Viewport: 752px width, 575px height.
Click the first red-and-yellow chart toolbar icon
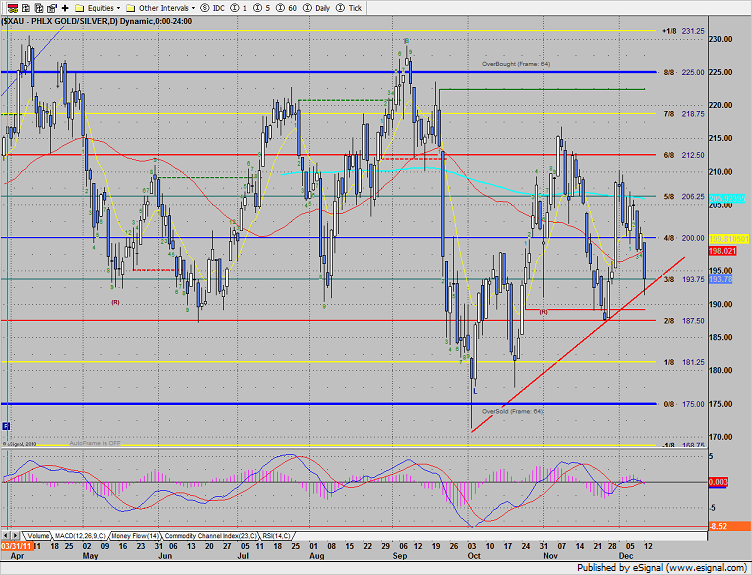coord(13,8)
